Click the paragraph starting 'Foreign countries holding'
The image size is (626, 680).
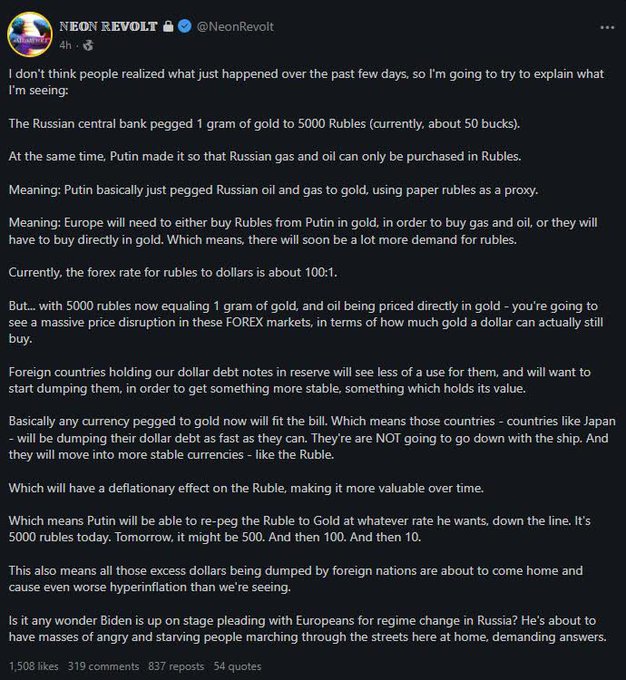pos(299,380)
